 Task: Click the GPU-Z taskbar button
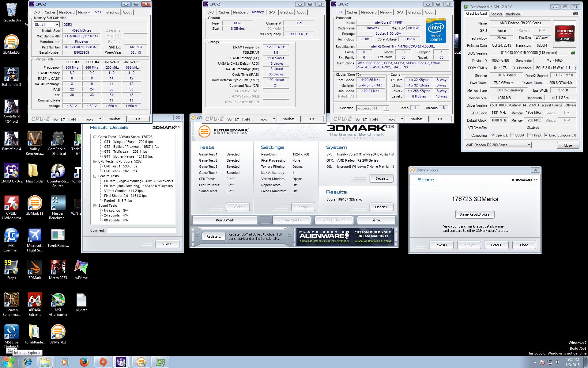tap(160, 362)
